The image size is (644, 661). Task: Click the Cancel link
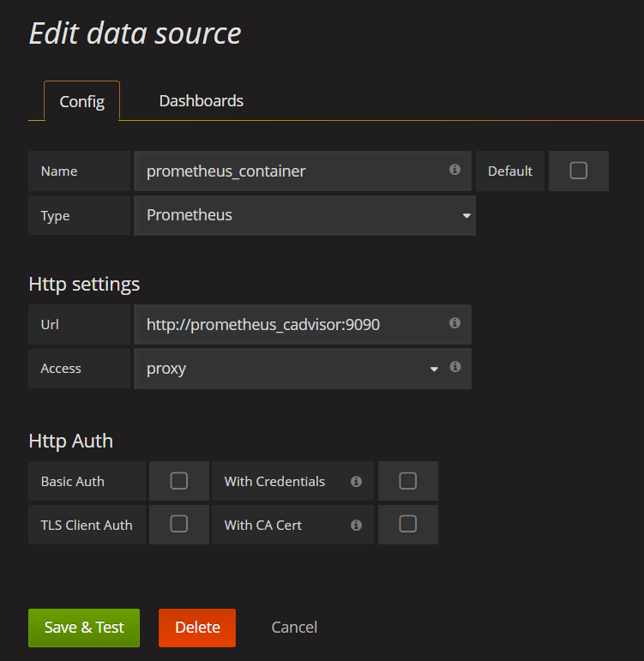(x=294, y=628)
